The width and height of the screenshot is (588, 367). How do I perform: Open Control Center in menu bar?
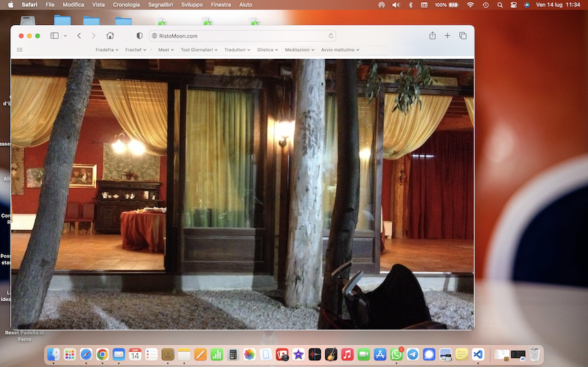point(514,5)
